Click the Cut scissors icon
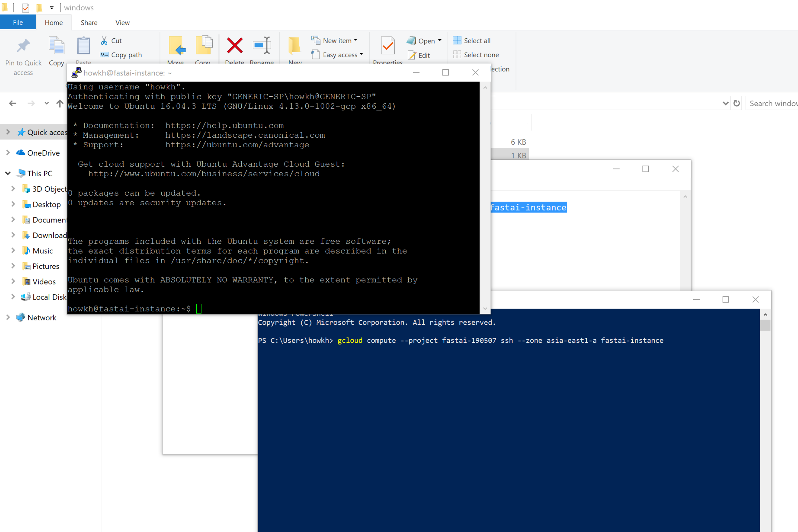798x532 pixels. [104, 40]
